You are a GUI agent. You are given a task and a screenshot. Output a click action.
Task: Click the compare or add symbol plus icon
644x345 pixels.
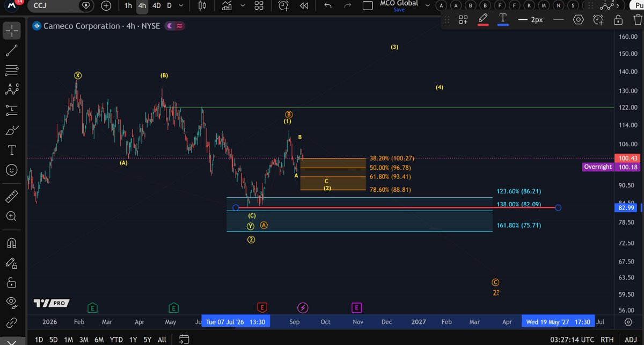tap(106, 6)
